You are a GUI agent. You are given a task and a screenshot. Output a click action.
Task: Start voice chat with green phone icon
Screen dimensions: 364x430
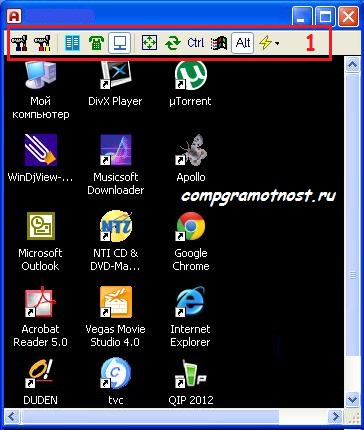[x=96, y=43]
